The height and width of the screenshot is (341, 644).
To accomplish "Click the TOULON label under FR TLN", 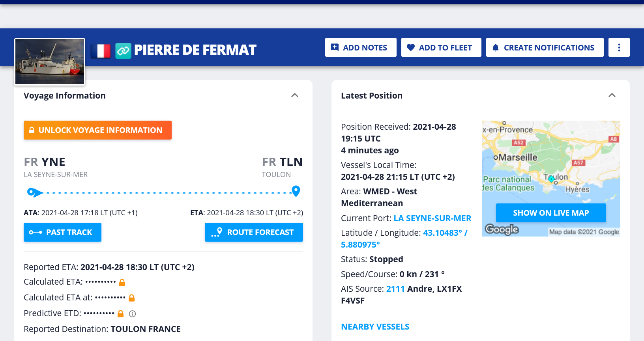I will (x=276, y=175).
